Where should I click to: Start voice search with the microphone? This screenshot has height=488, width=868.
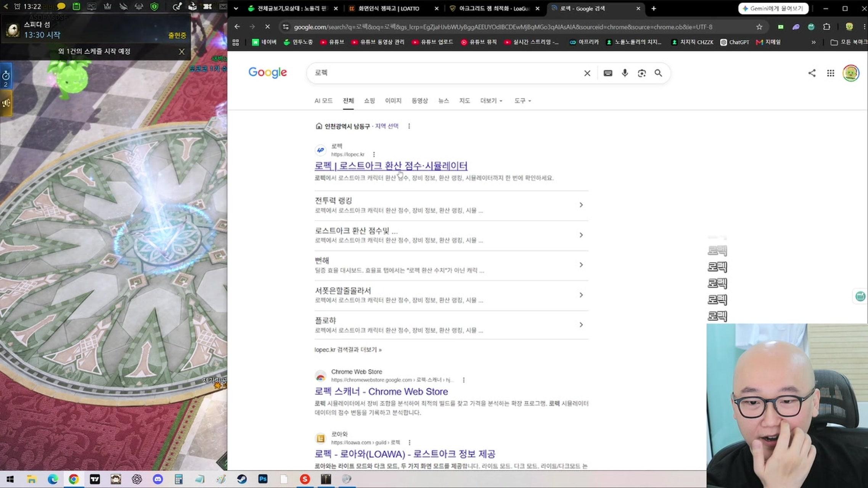[625, 73]
